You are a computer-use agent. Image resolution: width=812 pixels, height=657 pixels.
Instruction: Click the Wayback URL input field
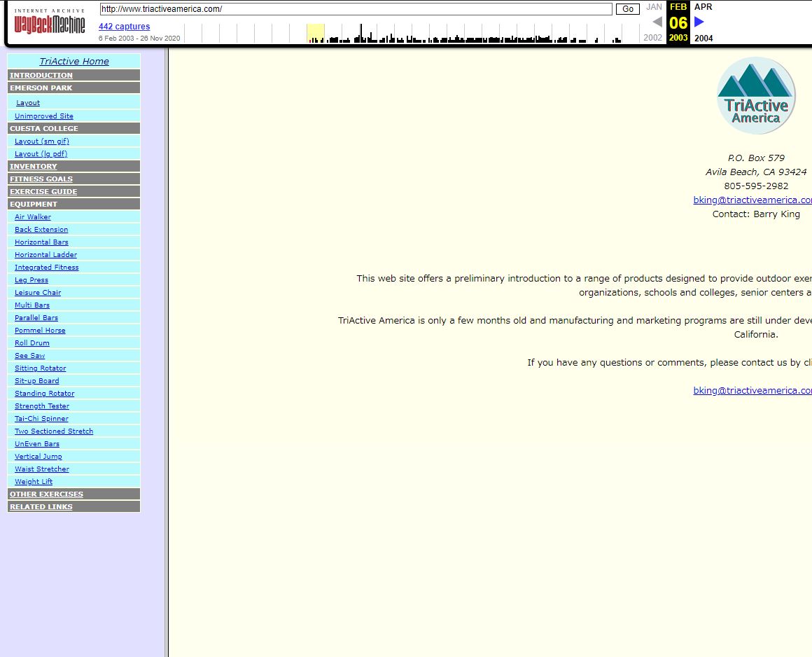tap(356, 9)
